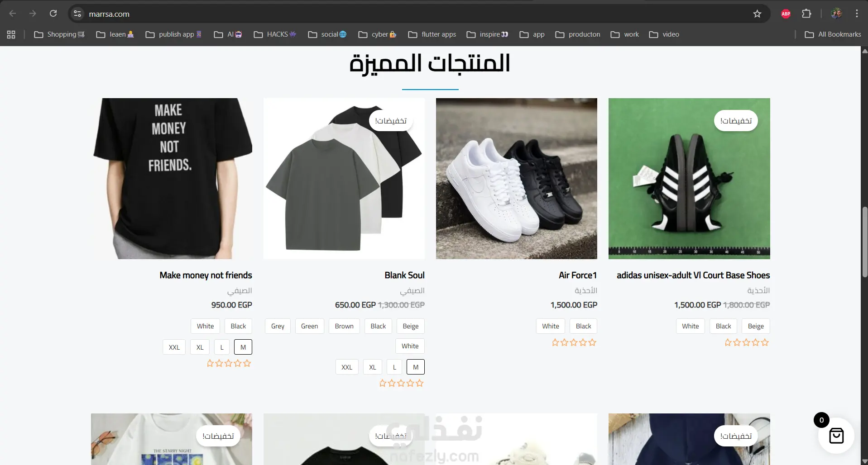Click the star rating under adidas shoes
Viewport: 868px width, 465px height.
coord(747,342)
